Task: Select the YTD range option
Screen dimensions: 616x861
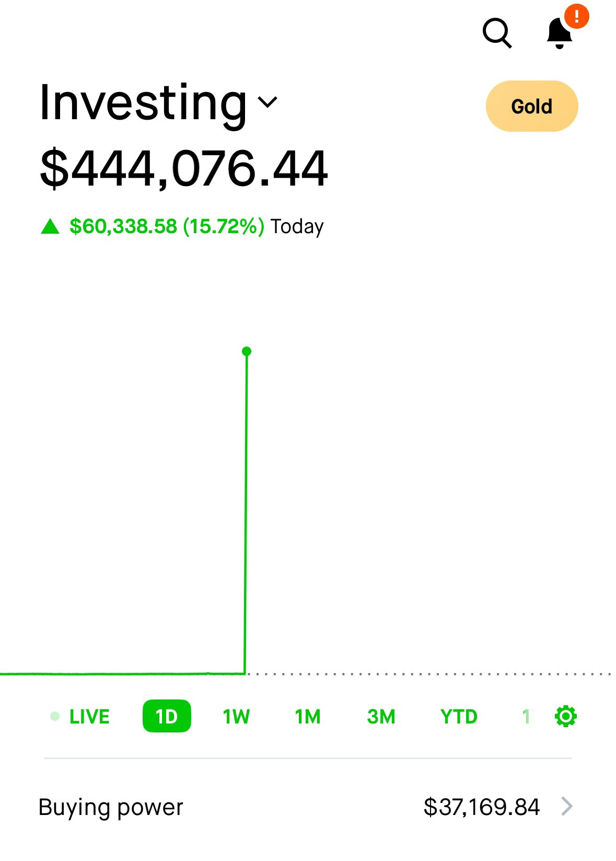Action: tap(459, 716)
